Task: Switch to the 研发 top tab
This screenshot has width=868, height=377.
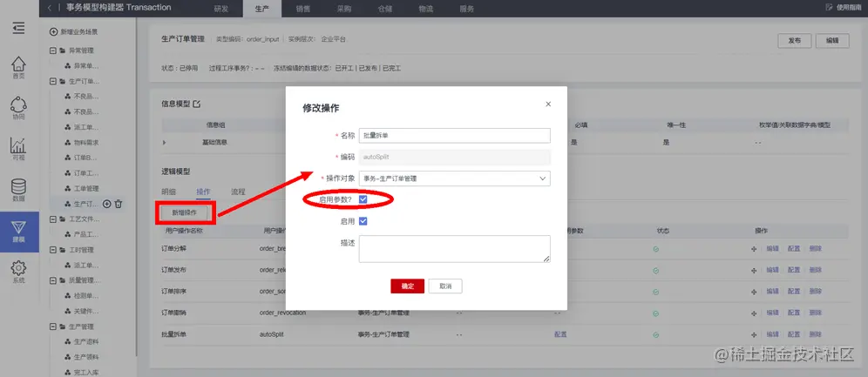Action: coord(220,9)
